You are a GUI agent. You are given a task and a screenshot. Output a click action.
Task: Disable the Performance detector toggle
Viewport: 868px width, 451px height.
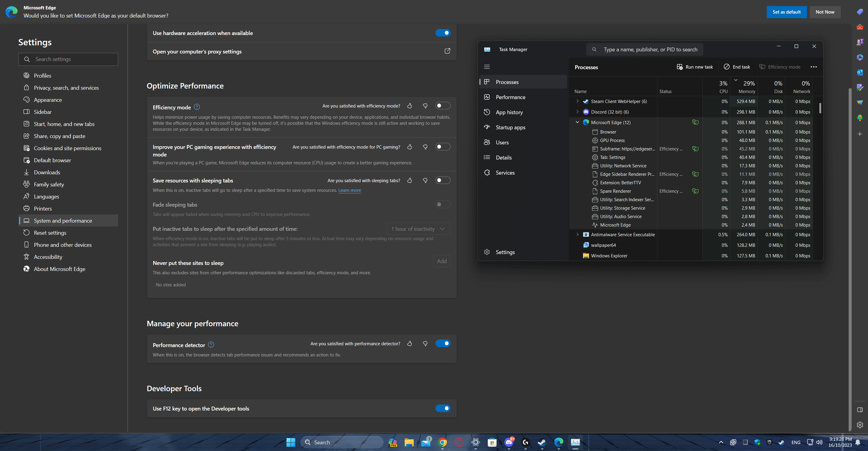(443, 343)
